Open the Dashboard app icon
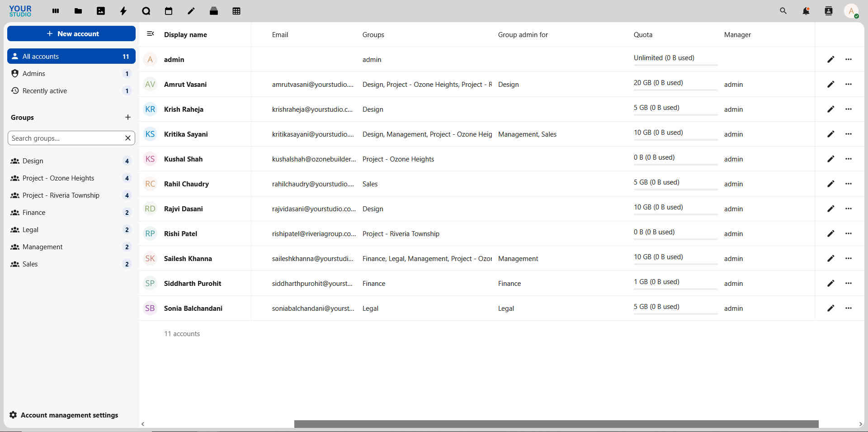 click(x=56, y=11)
